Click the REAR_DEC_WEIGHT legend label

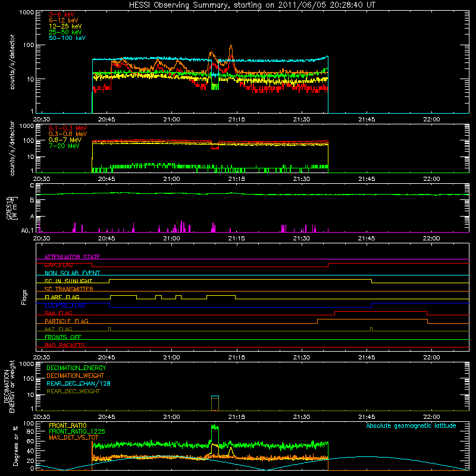(x=73, y=392)
